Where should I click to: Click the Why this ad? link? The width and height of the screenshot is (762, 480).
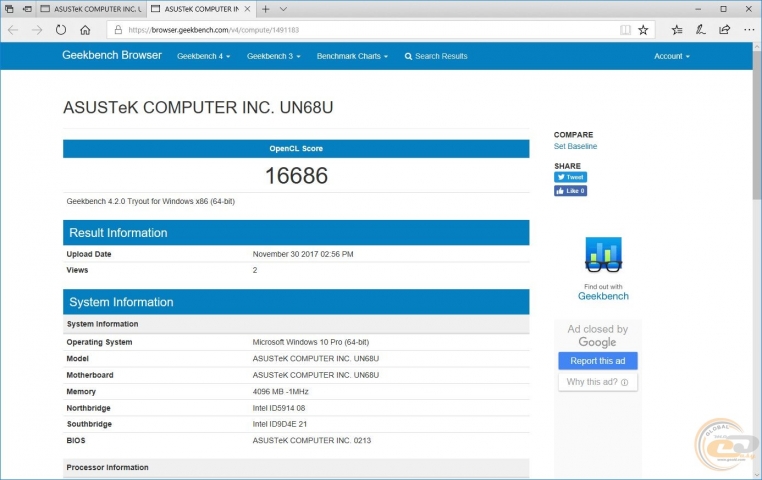tap(598, 382)
